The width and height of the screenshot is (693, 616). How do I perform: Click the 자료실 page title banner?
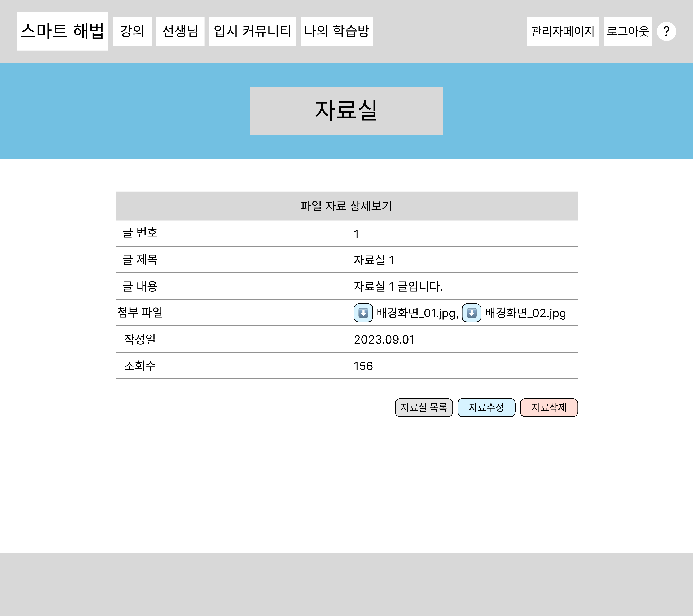click(346, 111)
